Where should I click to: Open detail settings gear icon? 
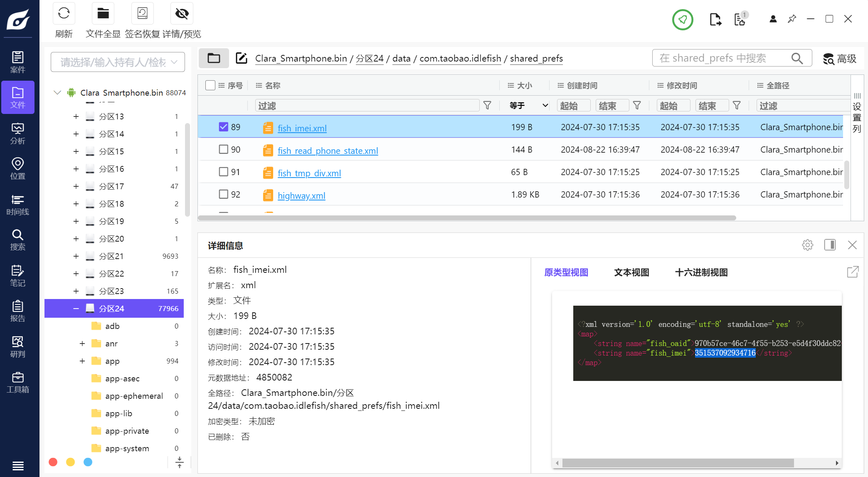pyautogui.click(x=807, y=245)
